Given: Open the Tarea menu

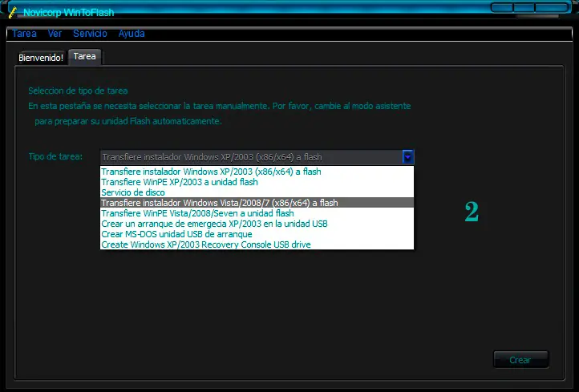Looking at the screenshot, I should [24, 34].
